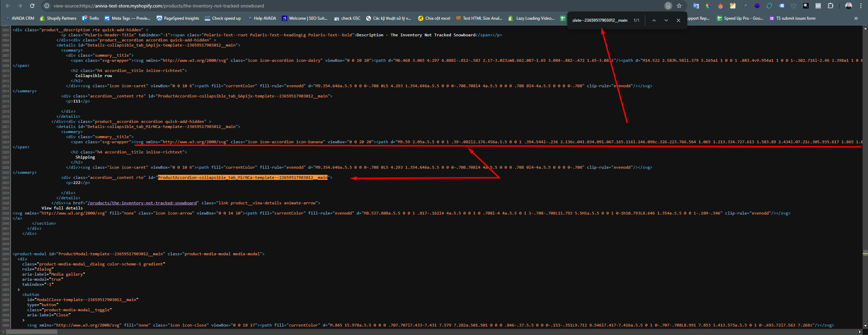Click the find-in-page search field

click(600, 20)
